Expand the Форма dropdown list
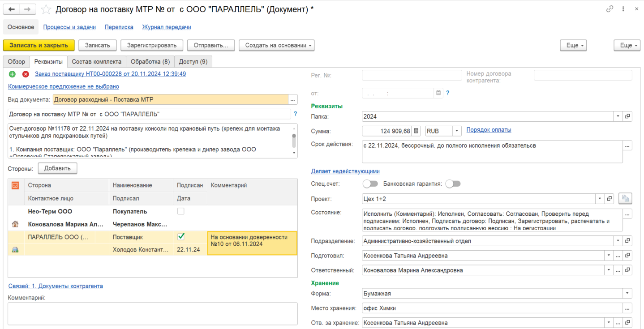Image resolution: width=644 pixels, height=329 pixels. [x=627, y=294]
